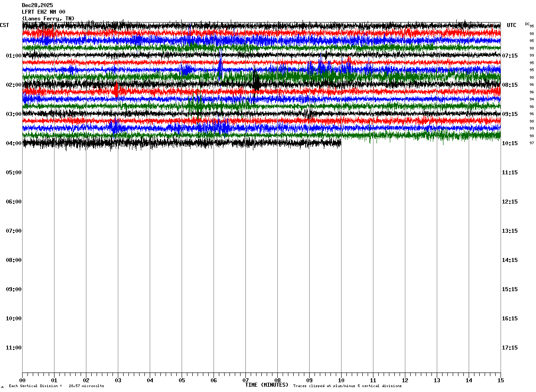The width and height of the screenshot is (536, 392).
Task: Click the Traces clipped at plus/minus note
Action: click(347, 386)
